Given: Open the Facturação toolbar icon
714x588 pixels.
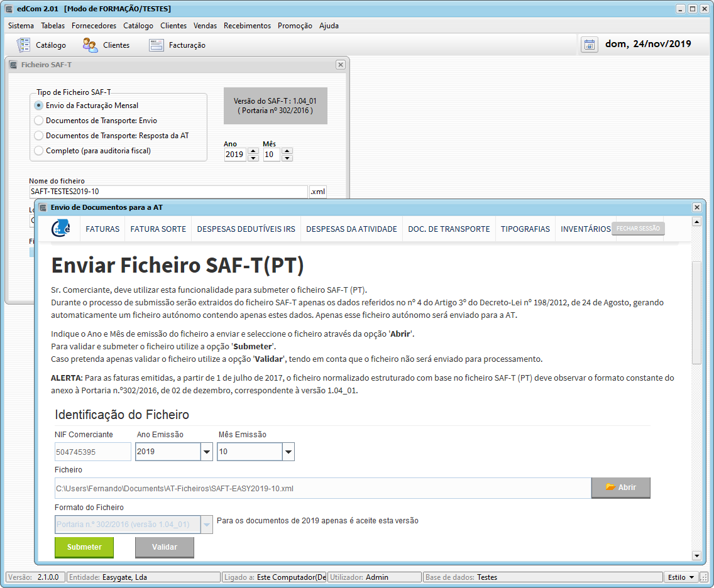Looking at the screenshot, I should [156, 45].
